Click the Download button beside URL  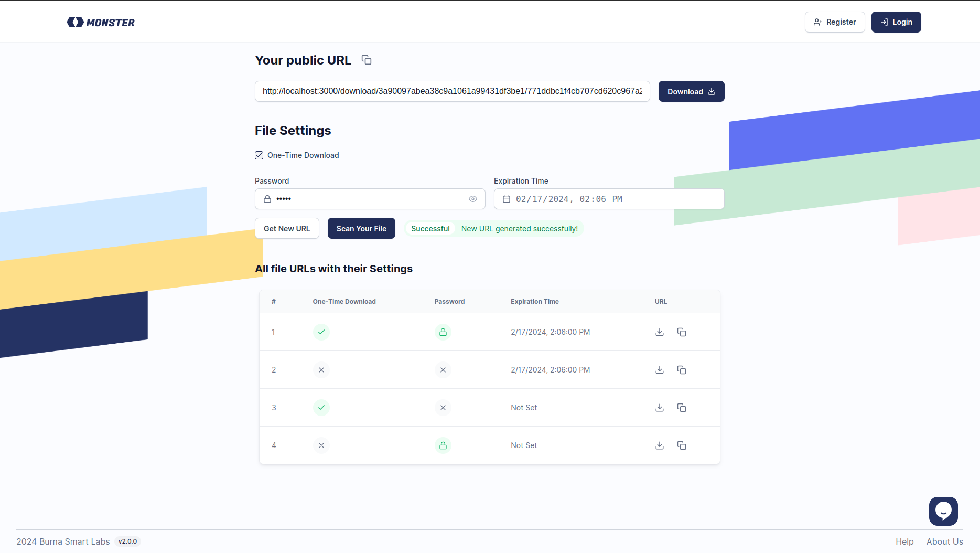tap(691, 91)
